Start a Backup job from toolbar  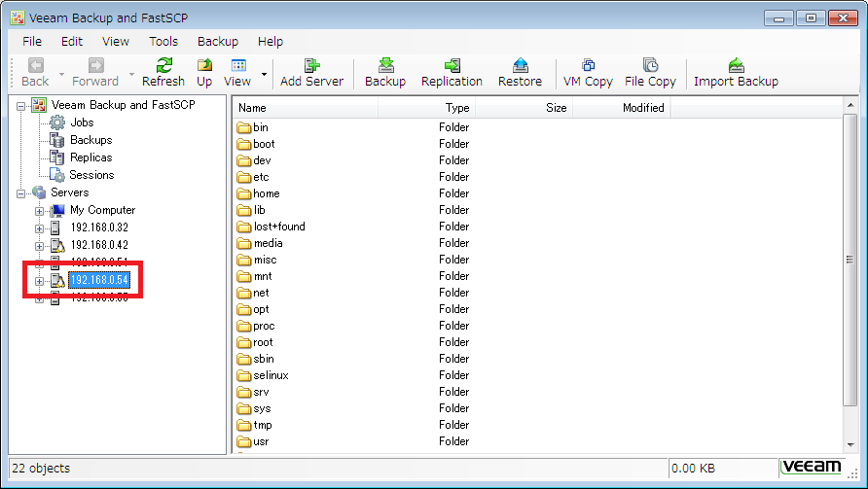pos(386,65)
